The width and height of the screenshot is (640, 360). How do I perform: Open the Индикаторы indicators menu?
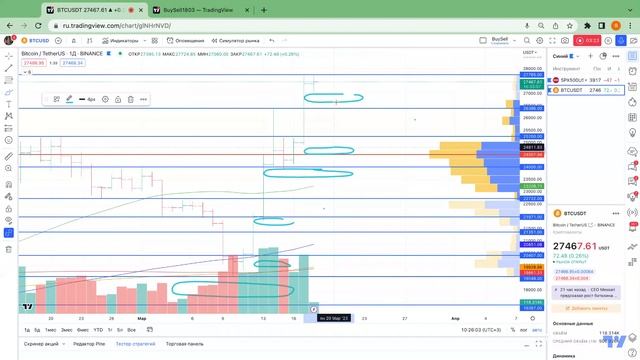(x=120, y=40)
